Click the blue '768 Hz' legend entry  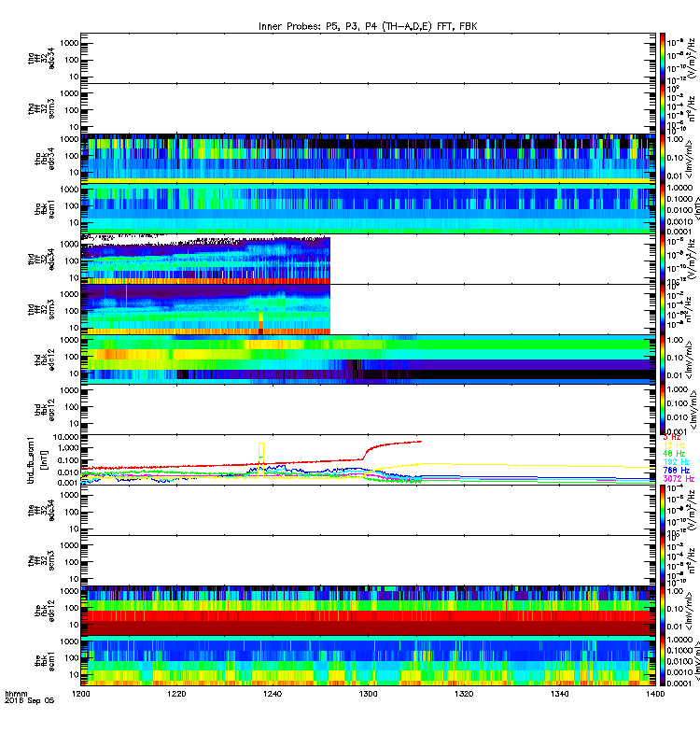pos(676,471)
